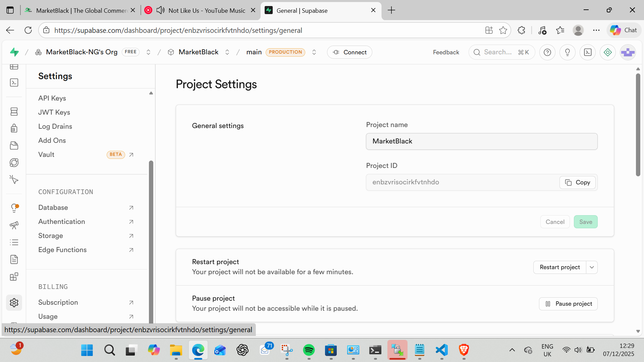
Task: Click the Supabase logo icon
Action: click(x=14, y=52)
